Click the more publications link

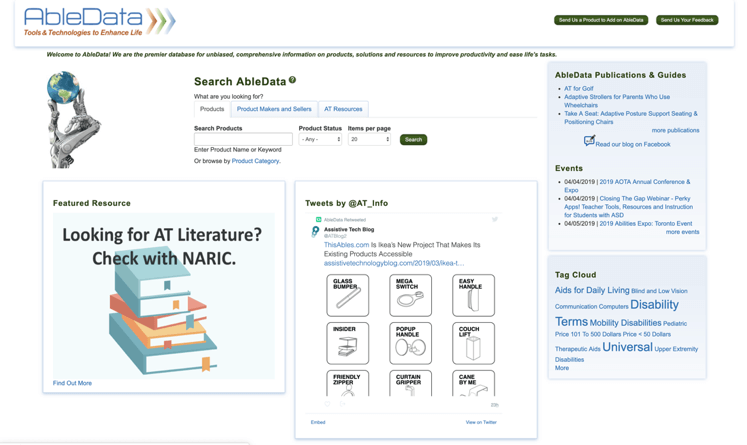click(676, 130)
